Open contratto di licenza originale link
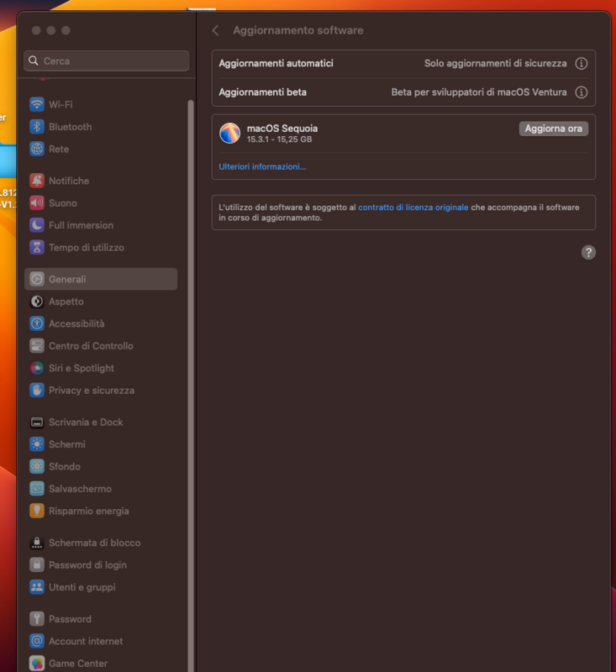This screenshot has height=672, width=616. pos(413,207)
